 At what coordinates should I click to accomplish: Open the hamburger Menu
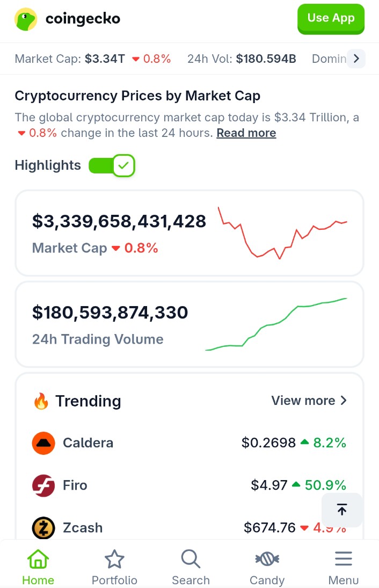click(343, 560)
